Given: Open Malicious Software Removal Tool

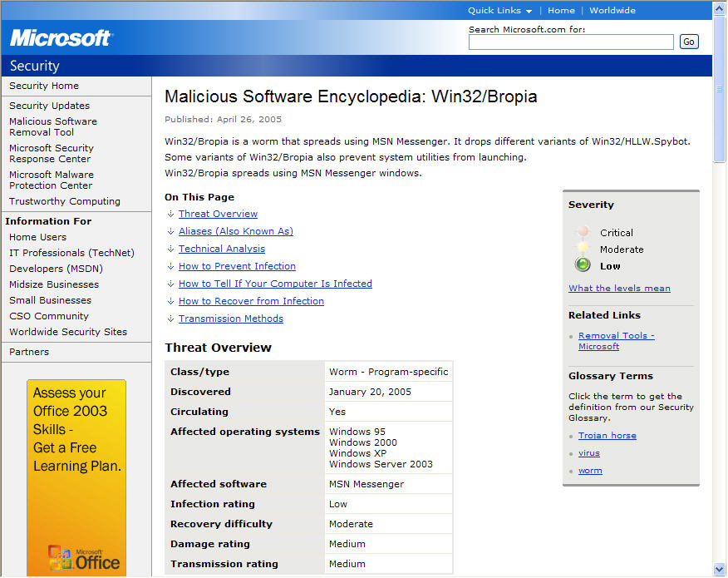Looking at the screenshot, I should click(x=53, y=127).
